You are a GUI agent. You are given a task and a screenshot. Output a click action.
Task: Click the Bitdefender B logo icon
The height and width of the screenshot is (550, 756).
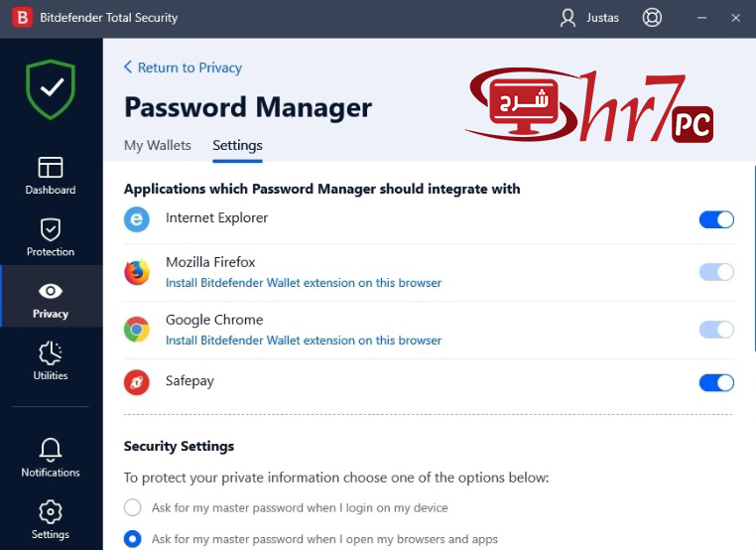click(x=22, y=17)
